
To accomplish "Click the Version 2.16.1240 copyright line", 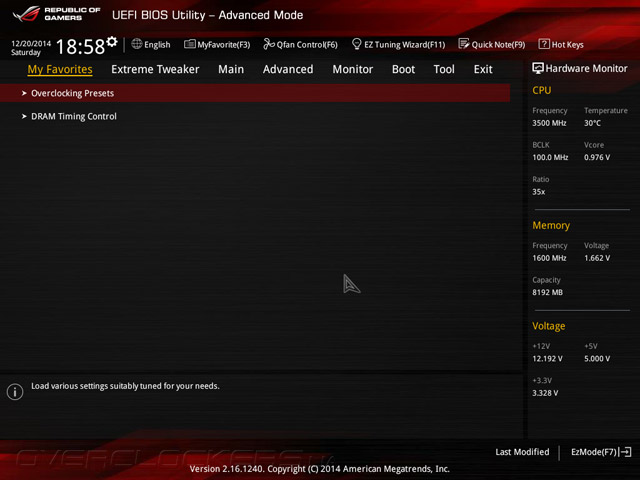I will (320, 469).
